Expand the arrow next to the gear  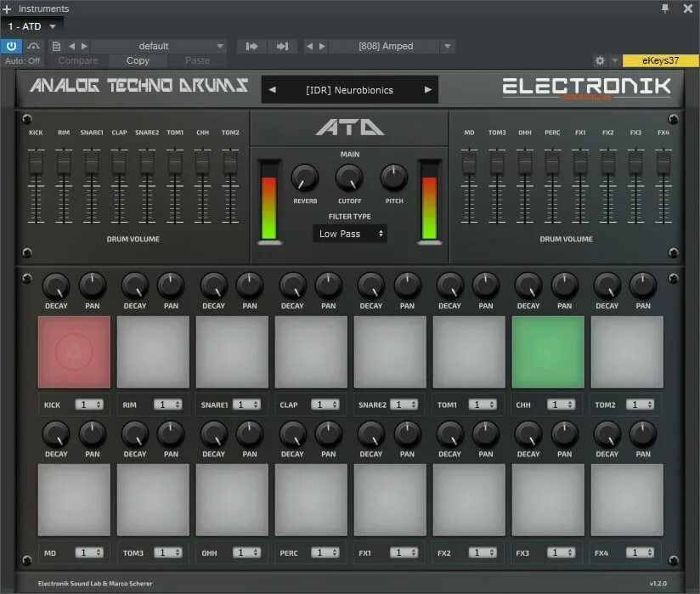coord(615,60)
